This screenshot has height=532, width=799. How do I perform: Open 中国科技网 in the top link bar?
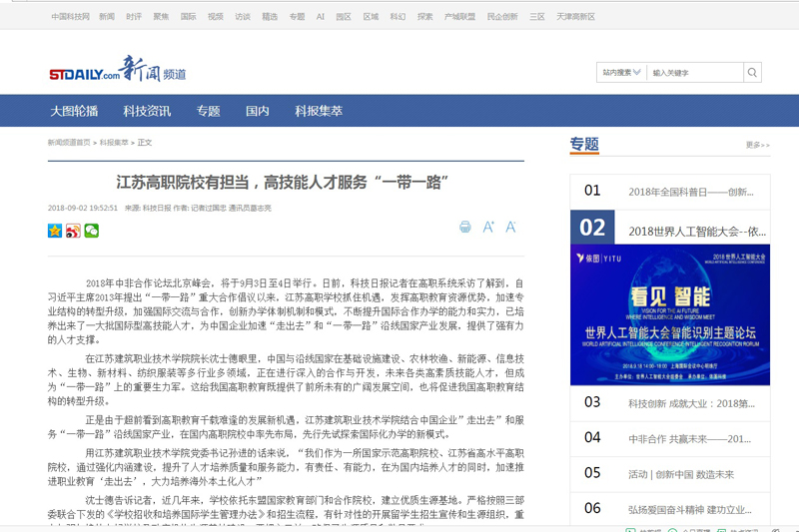click(x=70, y=17)
